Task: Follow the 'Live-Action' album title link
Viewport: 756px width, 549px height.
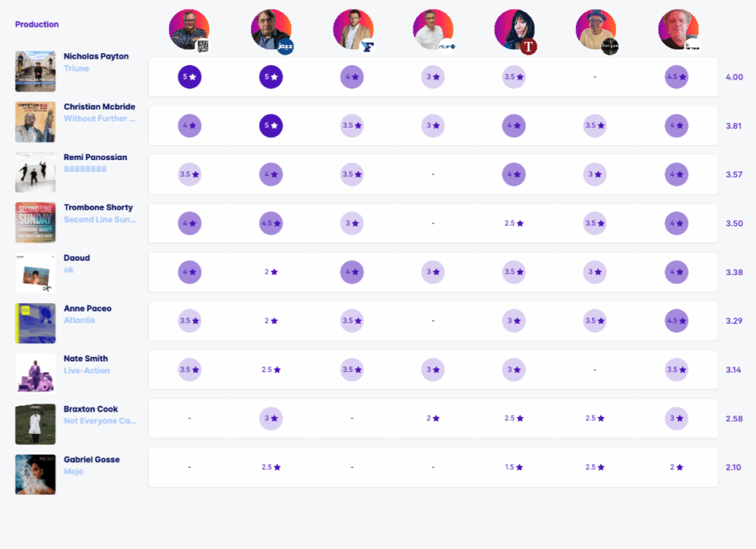Action: coord(86,370)
